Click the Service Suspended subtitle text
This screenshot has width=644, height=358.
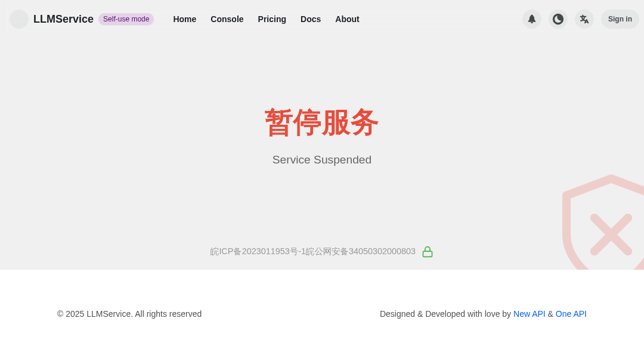tap(321, 159)
